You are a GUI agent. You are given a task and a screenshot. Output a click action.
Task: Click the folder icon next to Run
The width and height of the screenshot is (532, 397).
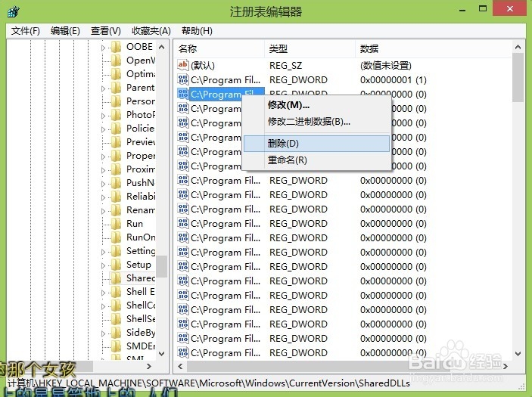click(116, 223)
